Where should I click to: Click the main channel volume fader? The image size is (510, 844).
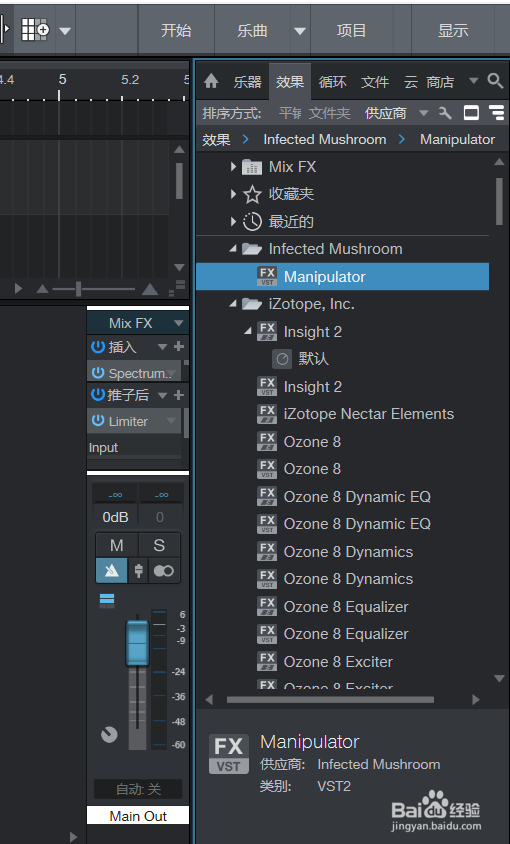[x=137, y=644]
